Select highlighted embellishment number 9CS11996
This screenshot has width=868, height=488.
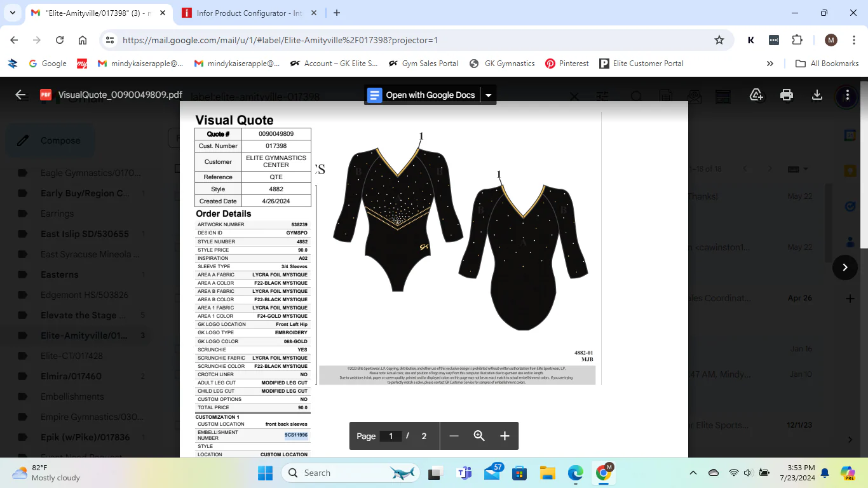click(296, 435)
